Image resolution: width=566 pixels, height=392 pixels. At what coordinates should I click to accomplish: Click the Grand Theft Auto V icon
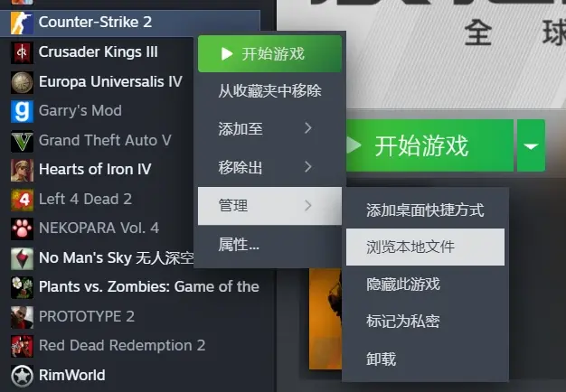(22, 141)
